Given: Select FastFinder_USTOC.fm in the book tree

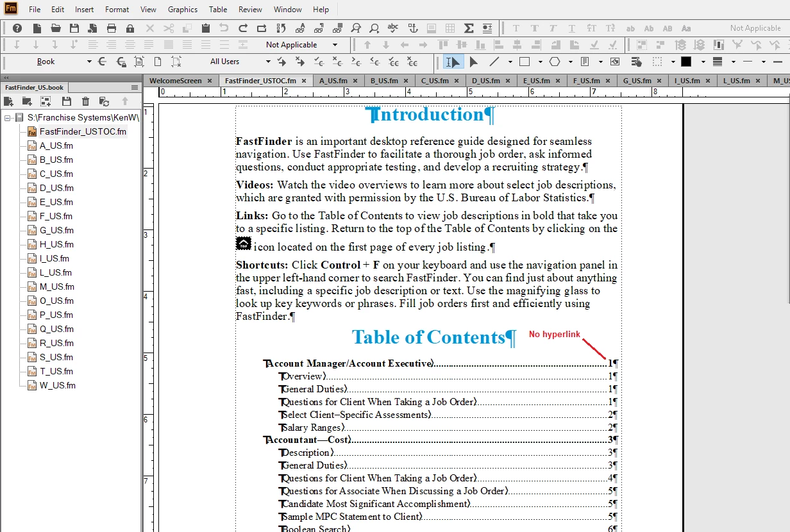Looking at the screenshot, I should coord(83,131).
